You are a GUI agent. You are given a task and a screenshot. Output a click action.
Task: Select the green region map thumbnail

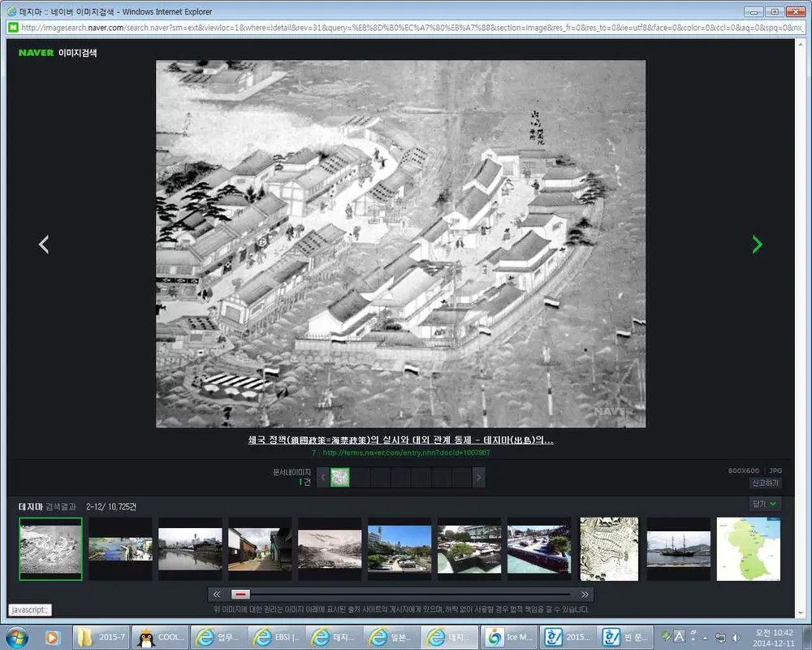coord(749,549)
